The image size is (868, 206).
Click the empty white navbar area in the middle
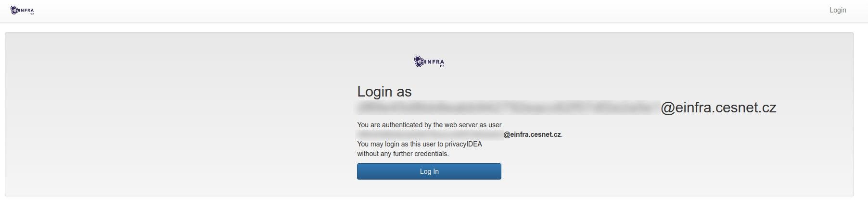tap(433, 10)
